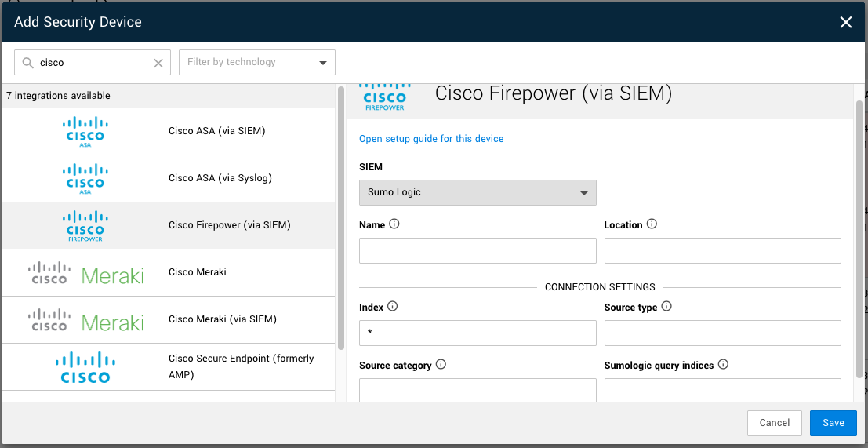Close the Add Security Device dialog
Image resolution: width=868 pixels, height=448 pixels.
[x=846, y=22]
